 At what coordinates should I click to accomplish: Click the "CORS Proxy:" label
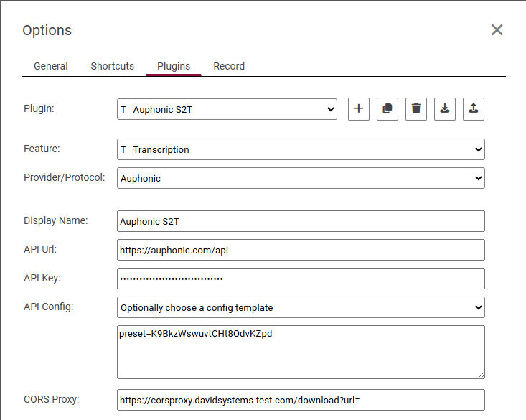point(52,399)
